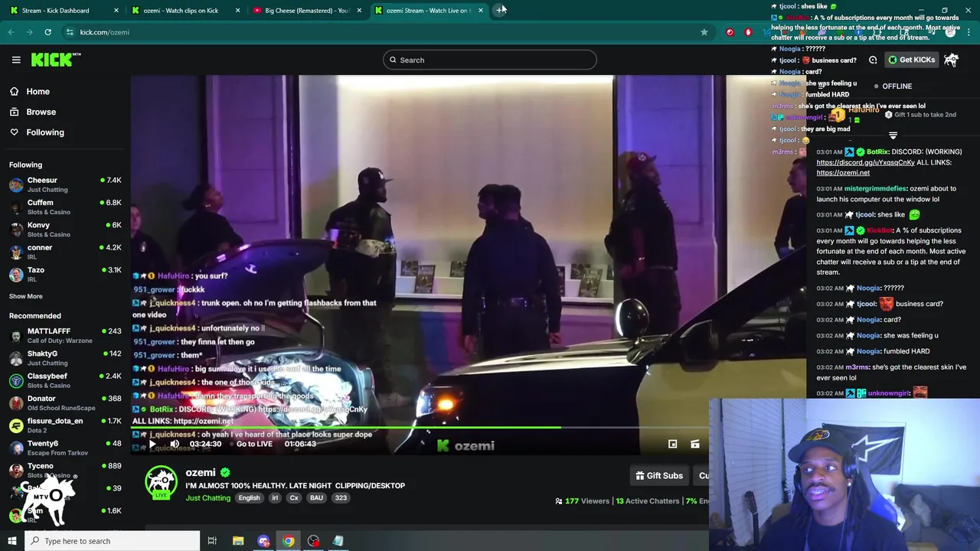Viewport: 980px width, 551px height.
Task: Click the Following heart icon
Action: (x=14, y=132)
